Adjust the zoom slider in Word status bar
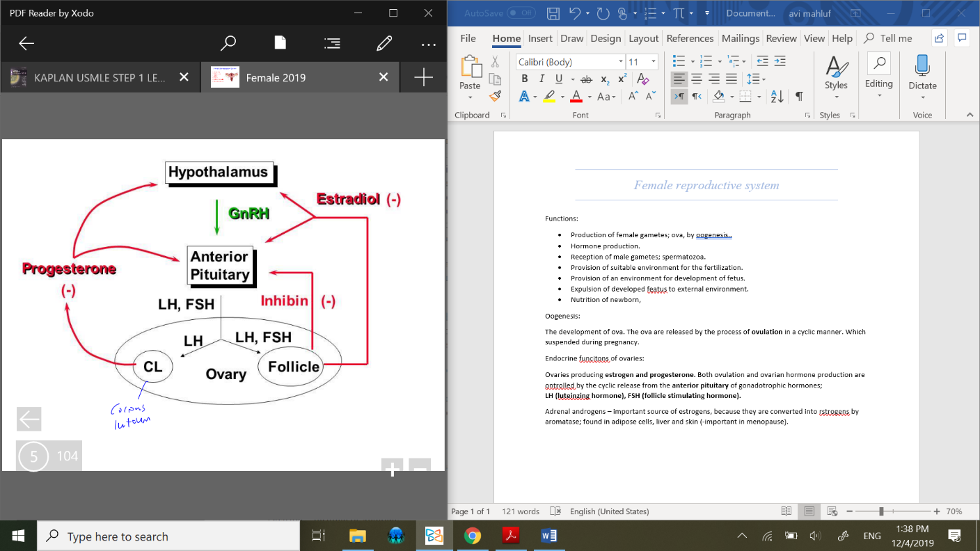The image size is (980, 551). [881, 511]
